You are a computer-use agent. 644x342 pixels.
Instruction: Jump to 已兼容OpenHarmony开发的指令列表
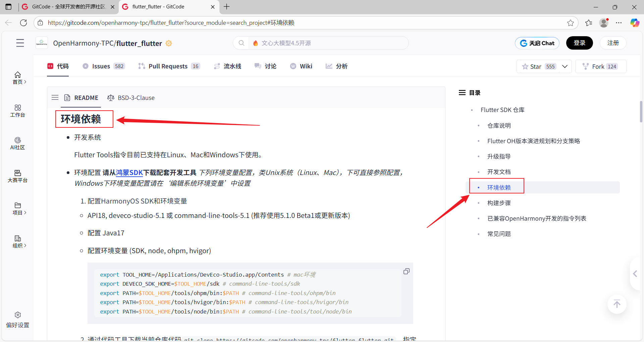537,218
